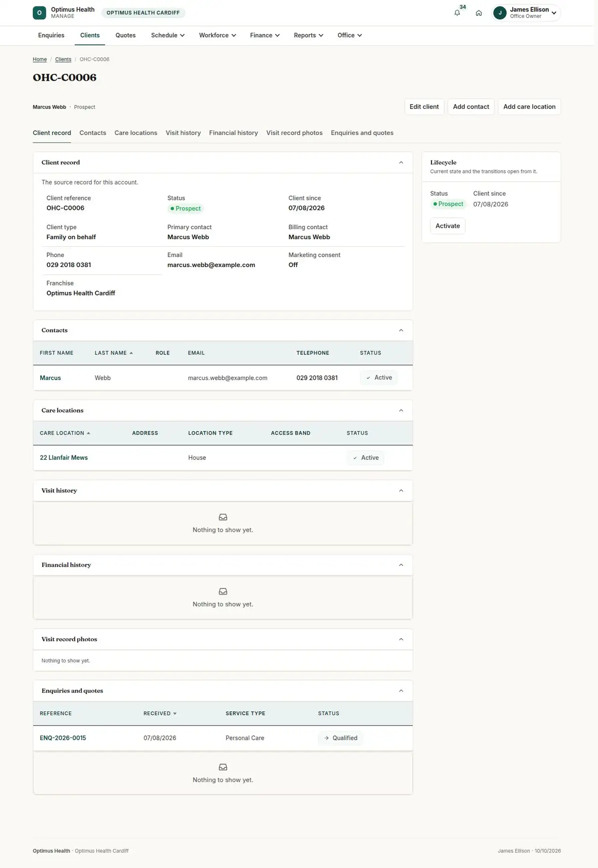Open the notifications bell

(457, 13)
